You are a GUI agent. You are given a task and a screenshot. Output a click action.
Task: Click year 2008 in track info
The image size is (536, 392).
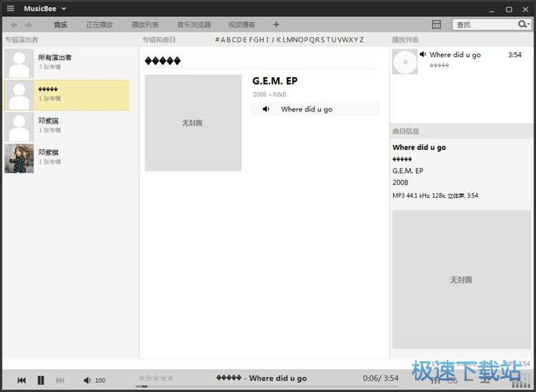pos(400,182)
